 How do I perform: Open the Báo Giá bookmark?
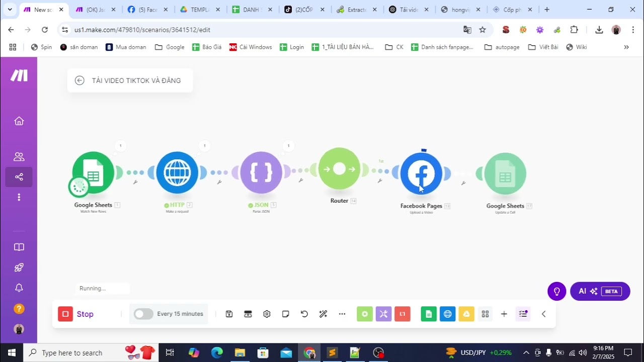coord(207,47)
